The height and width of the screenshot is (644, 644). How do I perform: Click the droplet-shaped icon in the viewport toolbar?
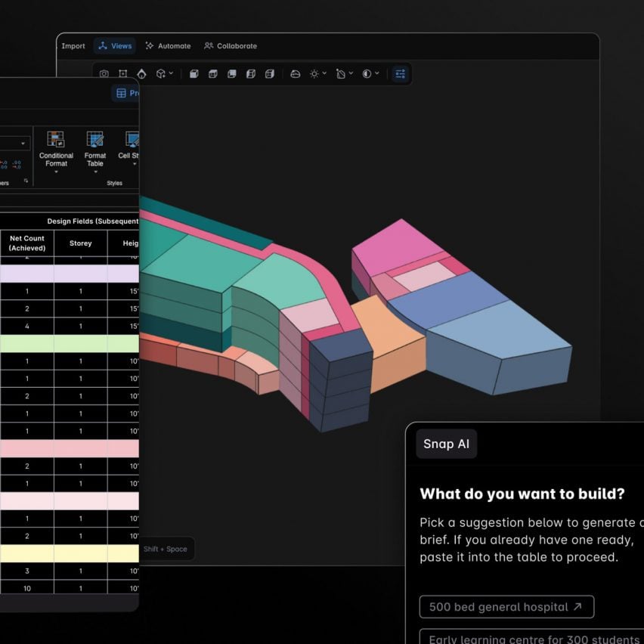[x=141, y=73]
